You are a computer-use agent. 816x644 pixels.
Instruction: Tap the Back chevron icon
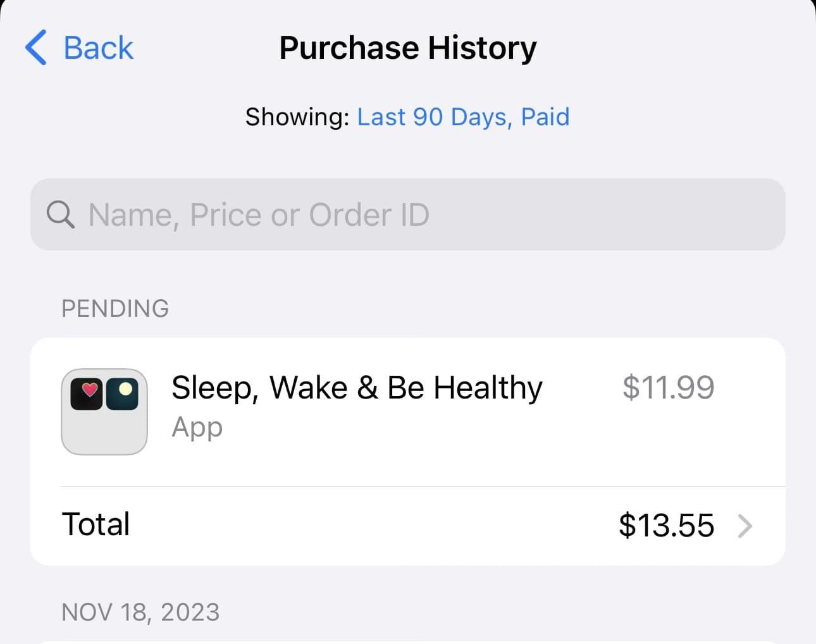[x=36, y=47]
